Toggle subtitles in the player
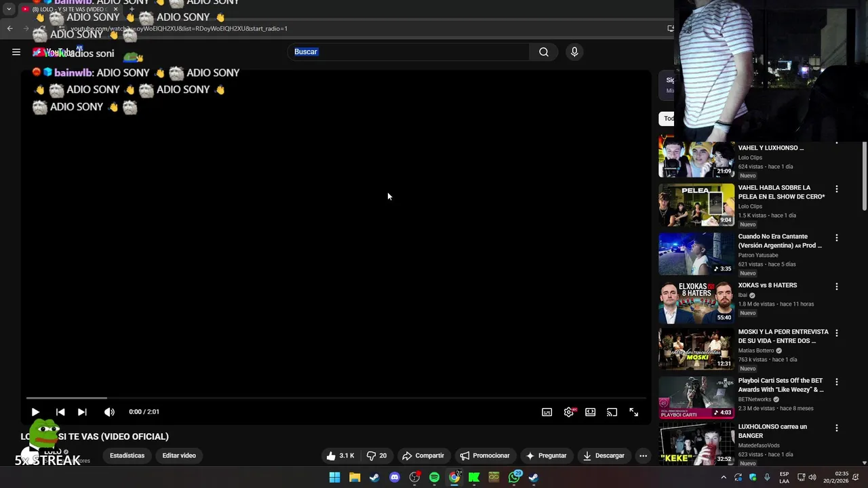The height and width of the screenshot is (488, 868). click(x=547, y=412)
